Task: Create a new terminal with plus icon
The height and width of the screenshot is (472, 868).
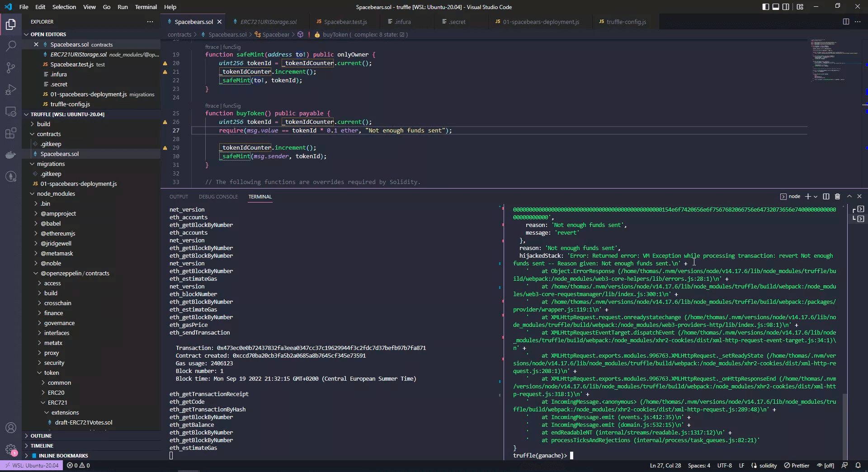Action: pos(808,197)
